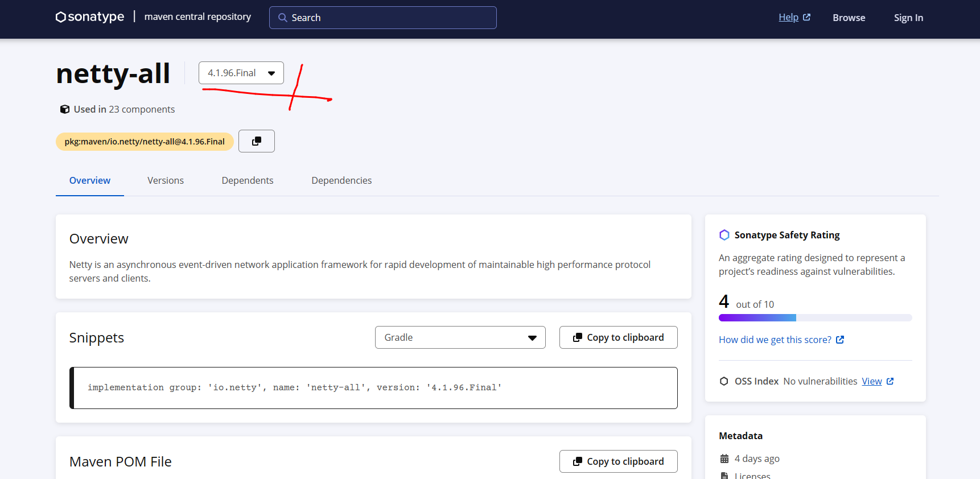Open the Help link
Viewport: 980px width, 479px height.
(788, 17)
